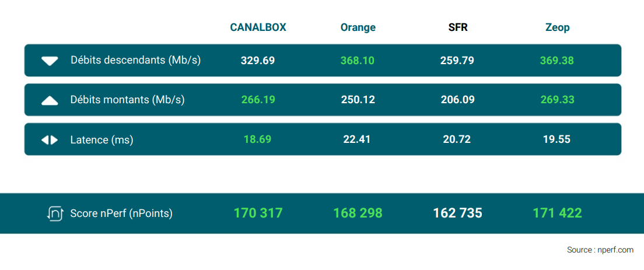Click the nPerf score logo icon
The image size is (644, 270).
[55, 213]
